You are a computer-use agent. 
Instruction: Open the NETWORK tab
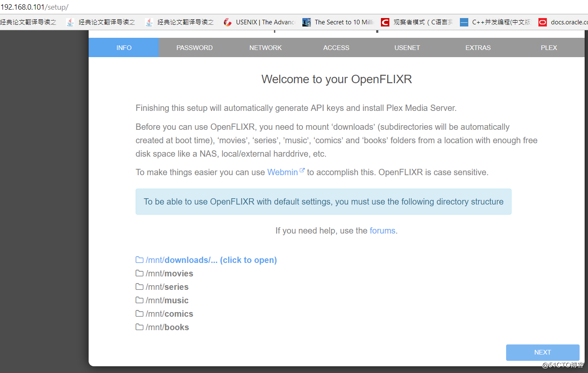pos(265,47)
